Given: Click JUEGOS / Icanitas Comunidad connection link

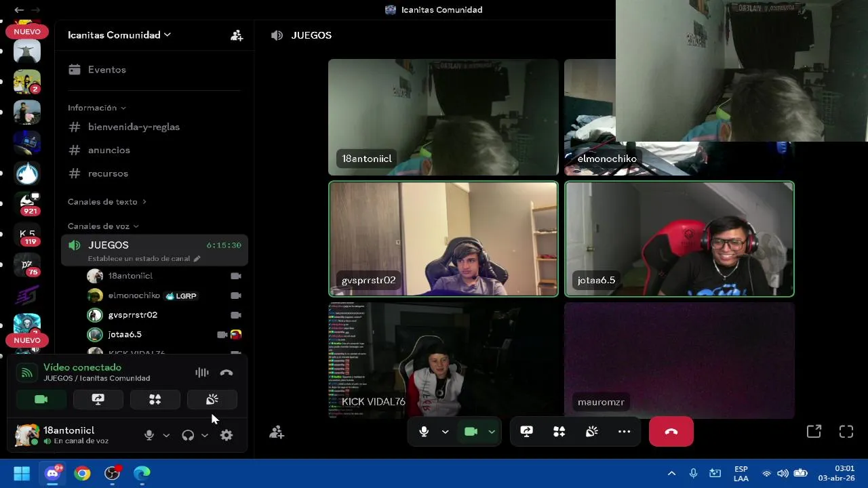Looking at the screenshot, I should click(x=97, y=378).
